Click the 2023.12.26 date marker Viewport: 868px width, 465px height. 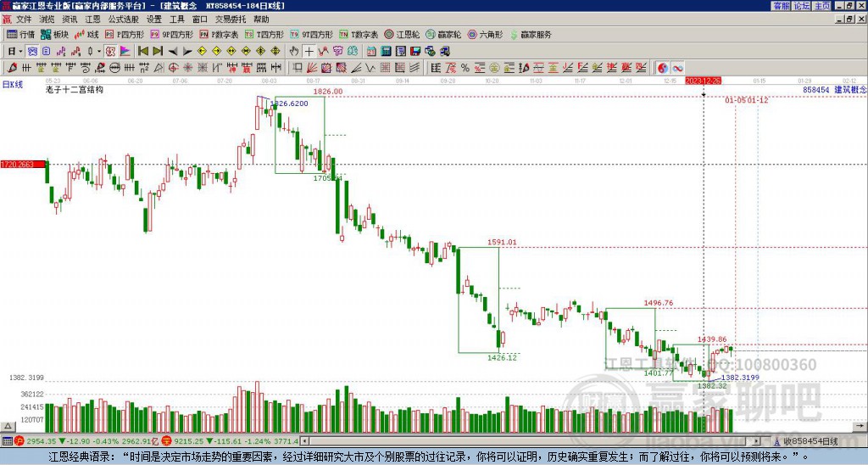pos(704,81)
